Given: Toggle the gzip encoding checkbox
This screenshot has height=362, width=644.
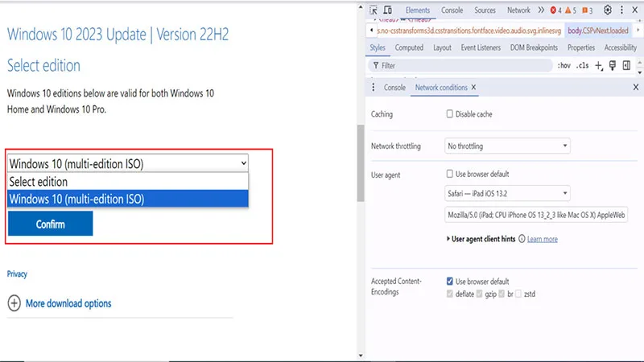Looking at the screenshot, I should pos(479,294).
